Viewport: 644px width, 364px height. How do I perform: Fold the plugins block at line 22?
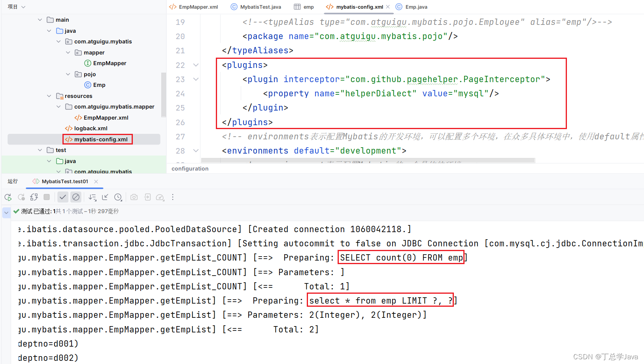tap(196, 65)
